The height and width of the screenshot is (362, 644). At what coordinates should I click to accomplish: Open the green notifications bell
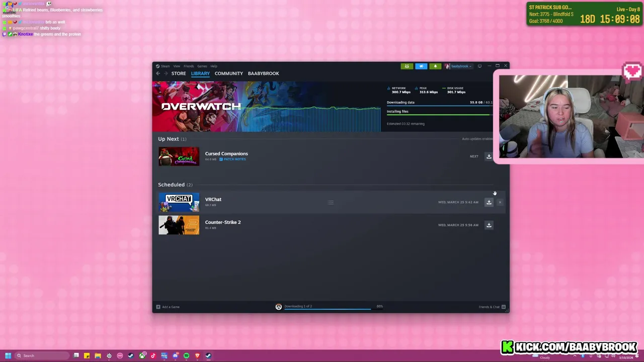click(x=435, y=66)
